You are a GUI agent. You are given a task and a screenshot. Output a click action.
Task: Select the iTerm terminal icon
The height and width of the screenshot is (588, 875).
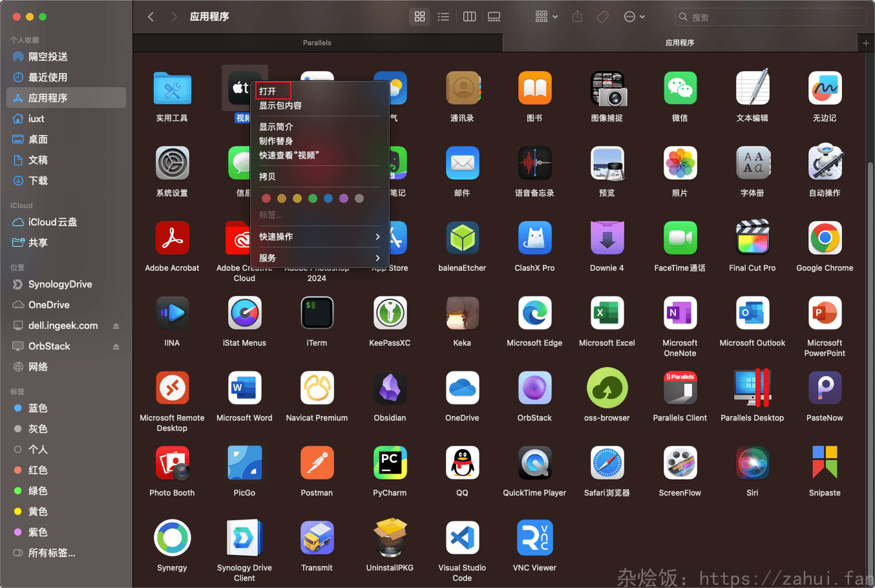click(x=317, y=313)
